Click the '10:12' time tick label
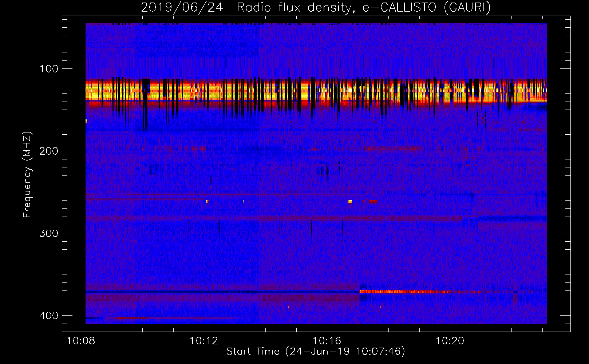589x364 pixels. [204, 341]
